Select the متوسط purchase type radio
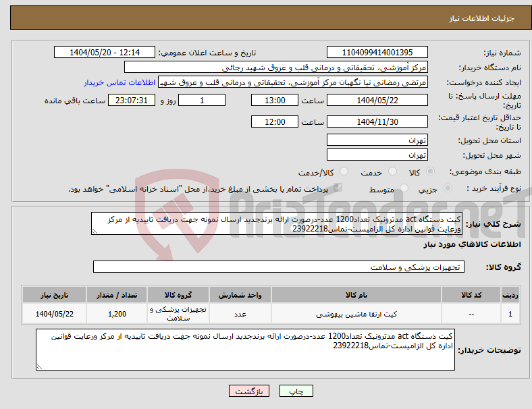This screenshot has height=409, width=532. click(x=404, y=188)
